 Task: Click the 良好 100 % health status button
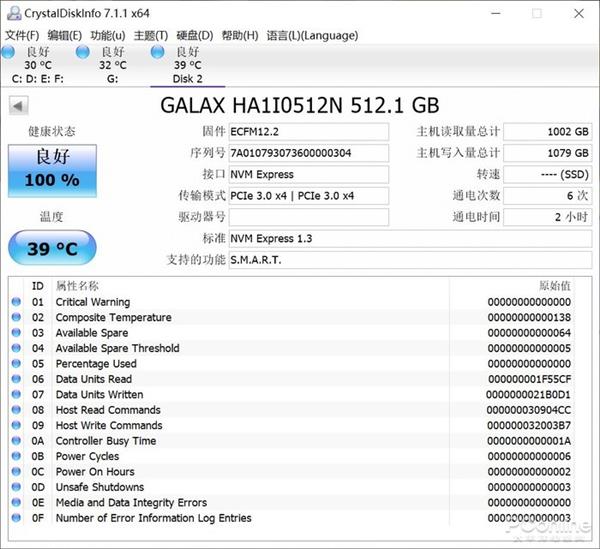[x=52, y=171]
